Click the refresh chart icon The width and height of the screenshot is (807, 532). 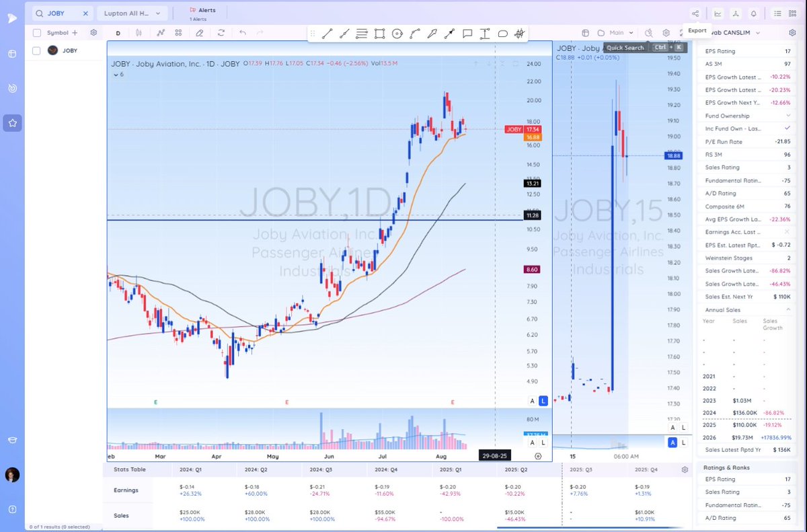(221, 32)
